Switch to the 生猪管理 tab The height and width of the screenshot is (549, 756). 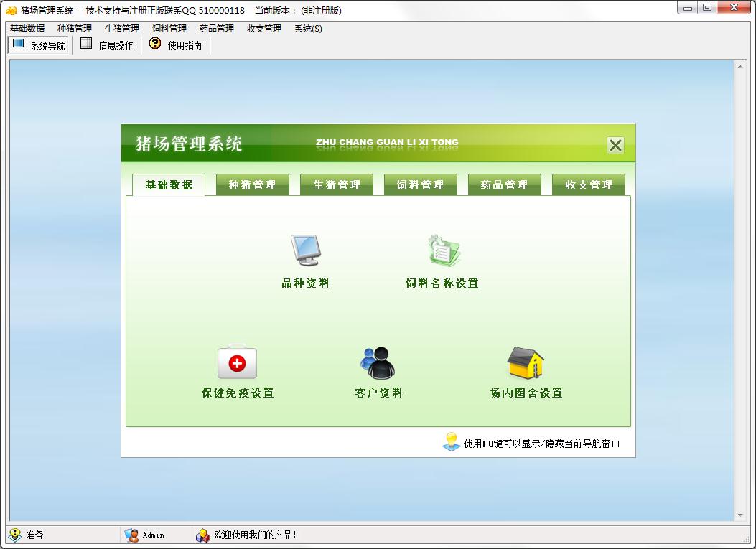[x=337, y=185]
